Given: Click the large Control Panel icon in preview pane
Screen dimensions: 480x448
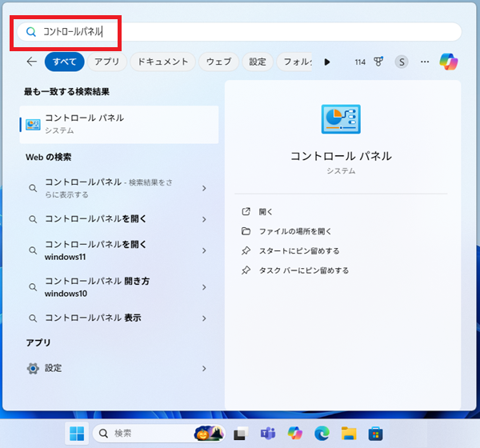Looking at the screenshot, I should [341, 119].
